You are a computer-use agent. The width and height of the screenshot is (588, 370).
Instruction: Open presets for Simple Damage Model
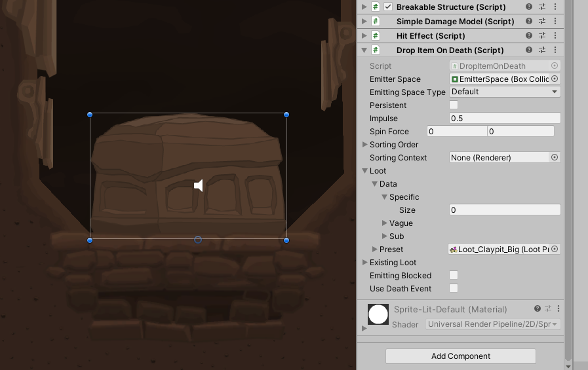click(x=542, y=22)
